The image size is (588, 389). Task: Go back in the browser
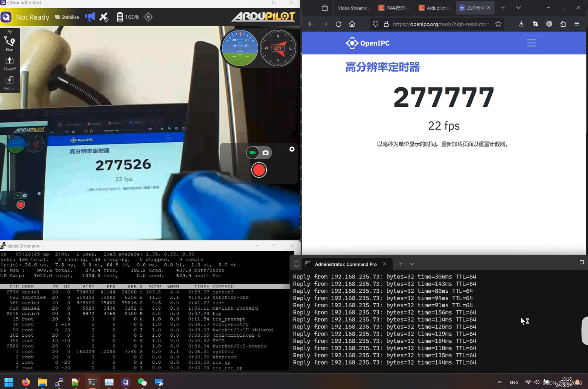[311, 24]
